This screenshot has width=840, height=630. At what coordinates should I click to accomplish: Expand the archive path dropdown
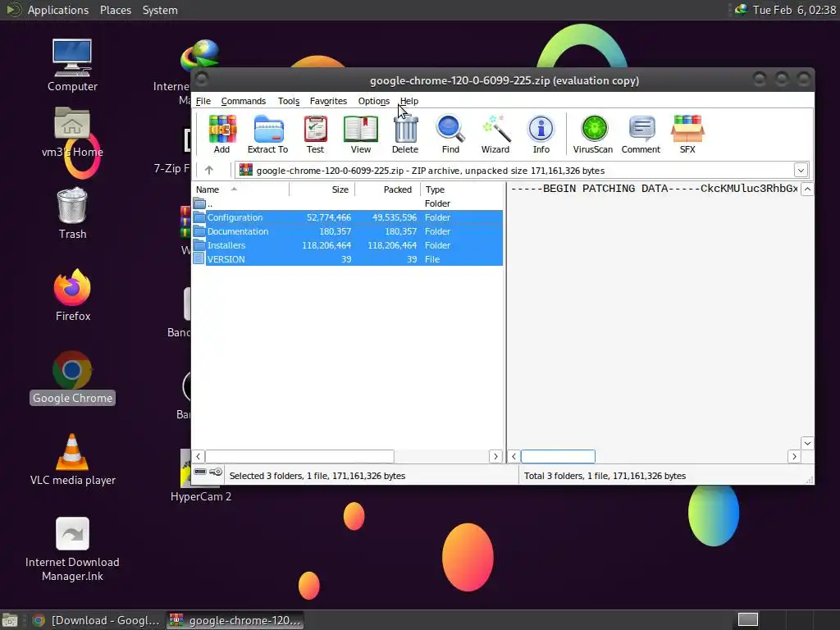click(801, 171)
